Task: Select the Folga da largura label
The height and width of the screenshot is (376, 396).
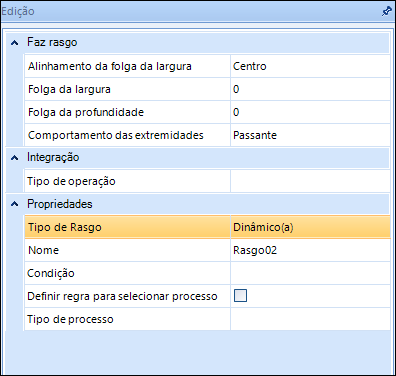Action: point(69,89)
